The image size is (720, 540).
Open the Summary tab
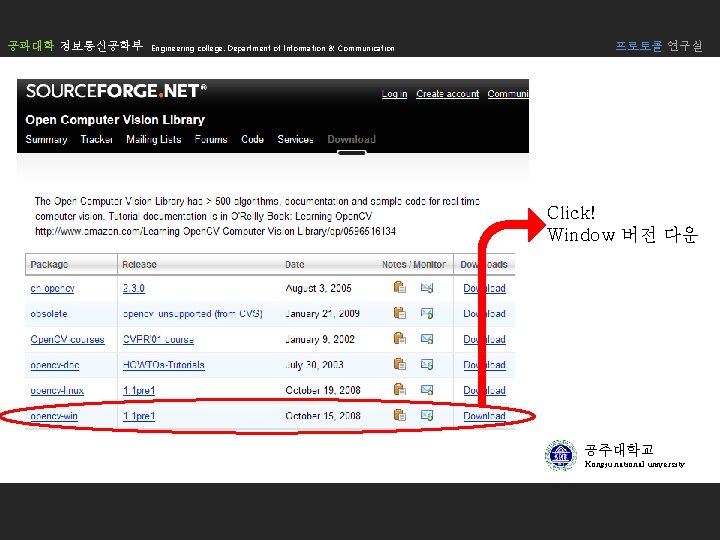[x=46, y=140]
